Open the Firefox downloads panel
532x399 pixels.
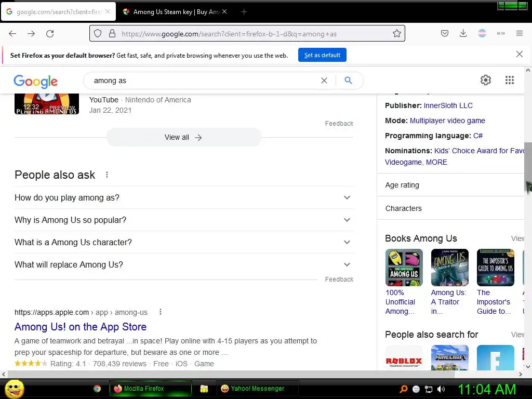(463, 33)
